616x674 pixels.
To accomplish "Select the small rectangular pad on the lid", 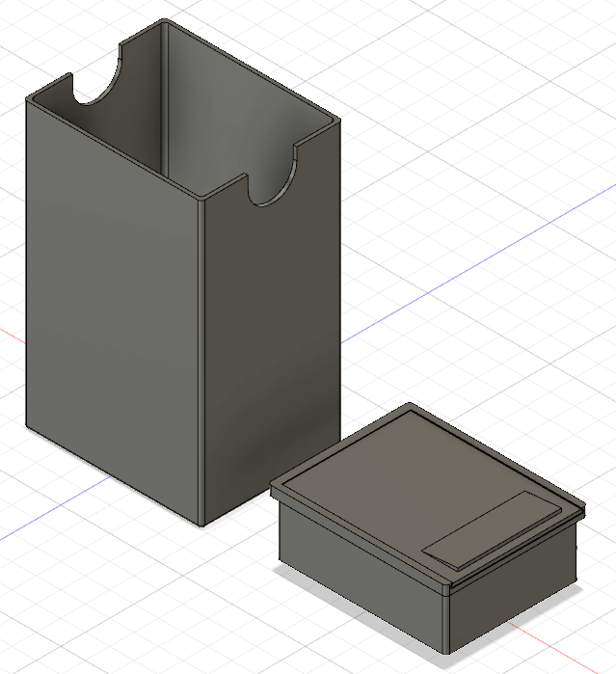I will pyautogui.click(x=493, y=531).
